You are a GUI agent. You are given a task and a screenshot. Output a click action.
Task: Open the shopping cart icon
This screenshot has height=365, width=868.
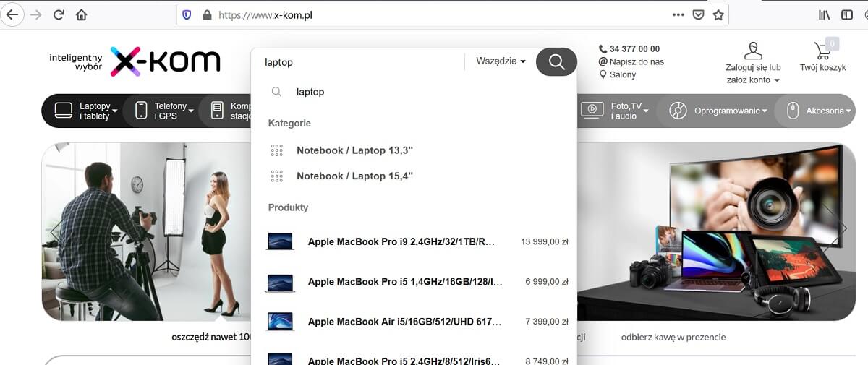pyautogui.click(x=822, y=49)
